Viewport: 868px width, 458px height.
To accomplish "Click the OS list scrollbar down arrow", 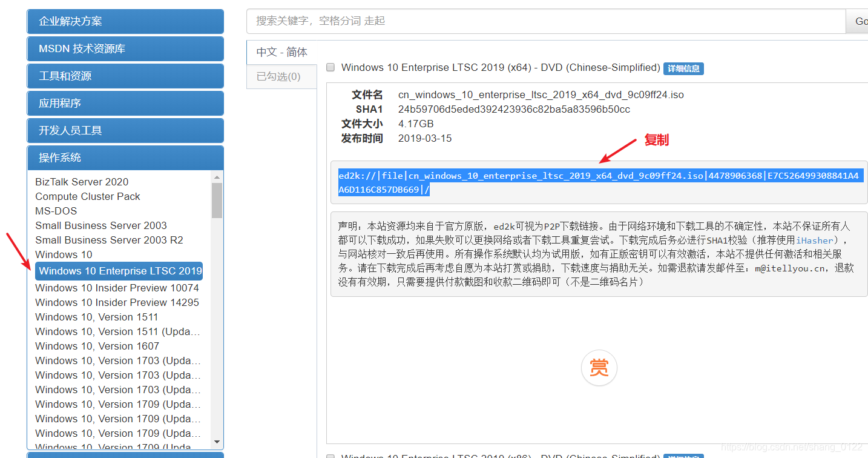I will tap(217, 443).
